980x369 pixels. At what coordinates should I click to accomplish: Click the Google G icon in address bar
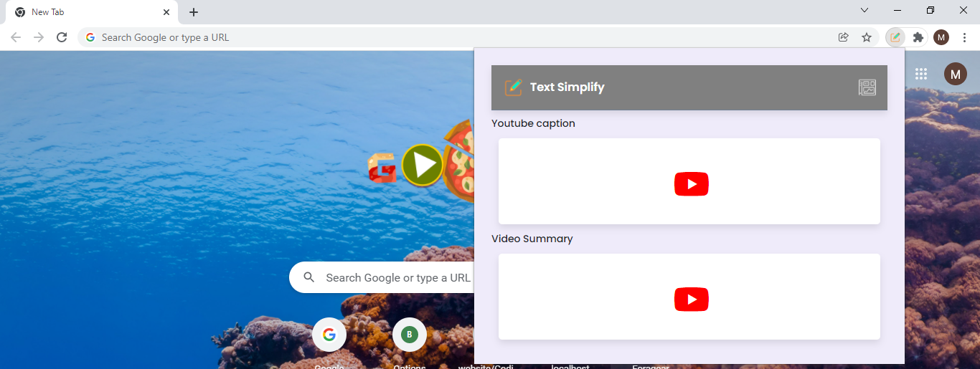(x=90, y=37)
